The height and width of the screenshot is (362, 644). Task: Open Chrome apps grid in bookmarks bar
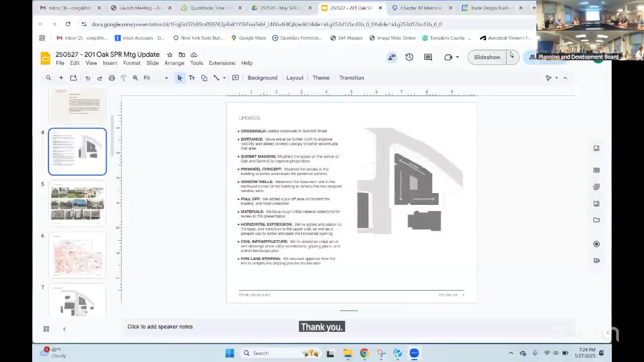pyautogui.click(x=42, y=38)
